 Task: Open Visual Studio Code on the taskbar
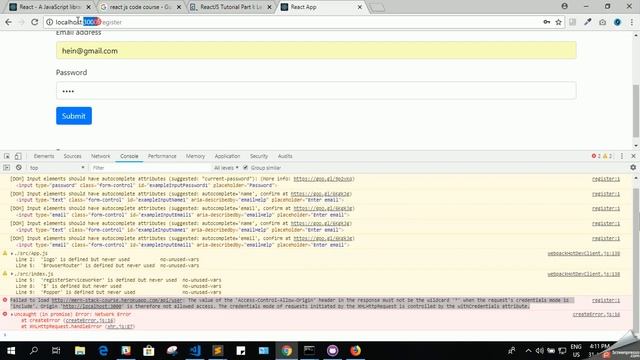(x=195, y=351)
